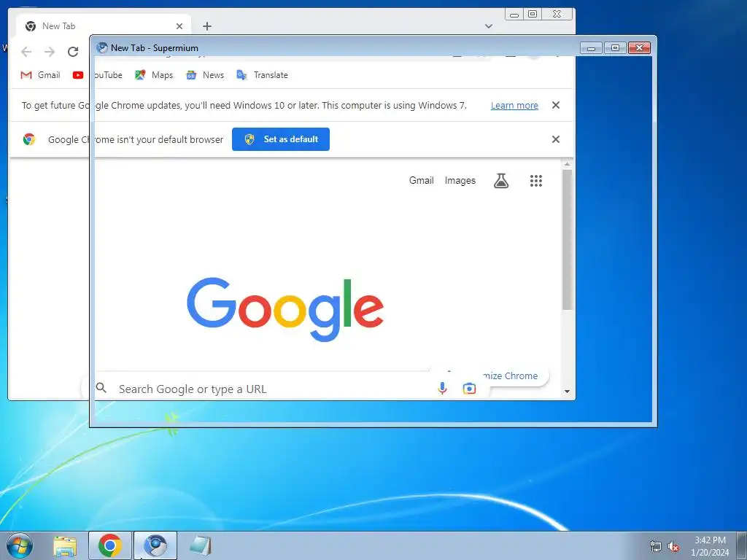This screenshot has height=560, width=747.
Task: Click the Learn more link
Action: click(x=514, y=105)
